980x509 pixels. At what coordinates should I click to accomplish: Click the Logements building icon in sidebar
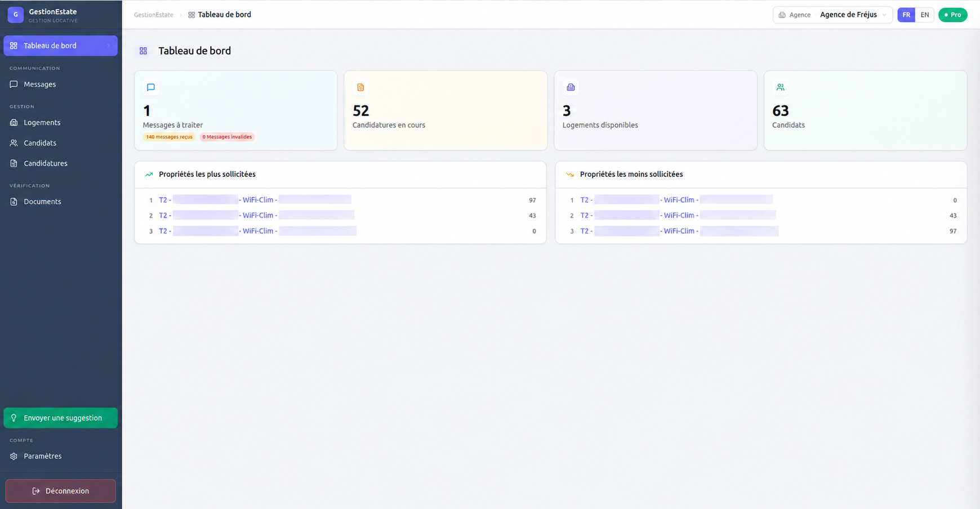[14, 123]
